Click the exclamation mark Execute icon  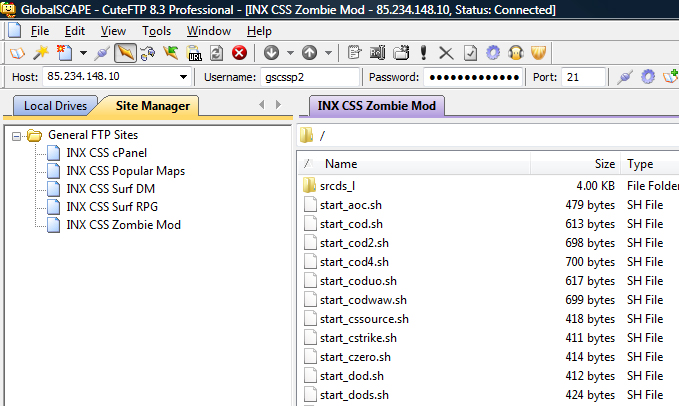(424, 53)
